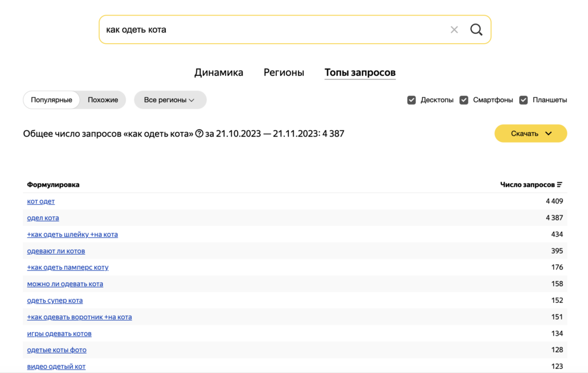Switch to Похожие queries toggle

point(103,100)
